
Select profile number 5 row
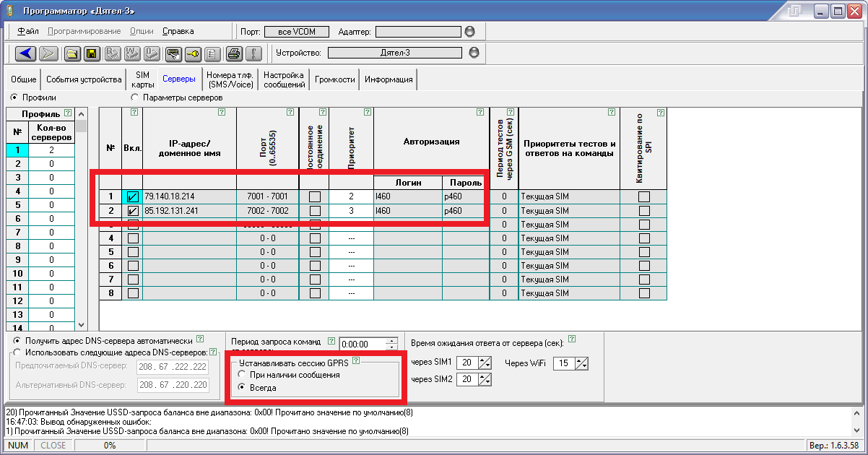[x=40, y=205]
